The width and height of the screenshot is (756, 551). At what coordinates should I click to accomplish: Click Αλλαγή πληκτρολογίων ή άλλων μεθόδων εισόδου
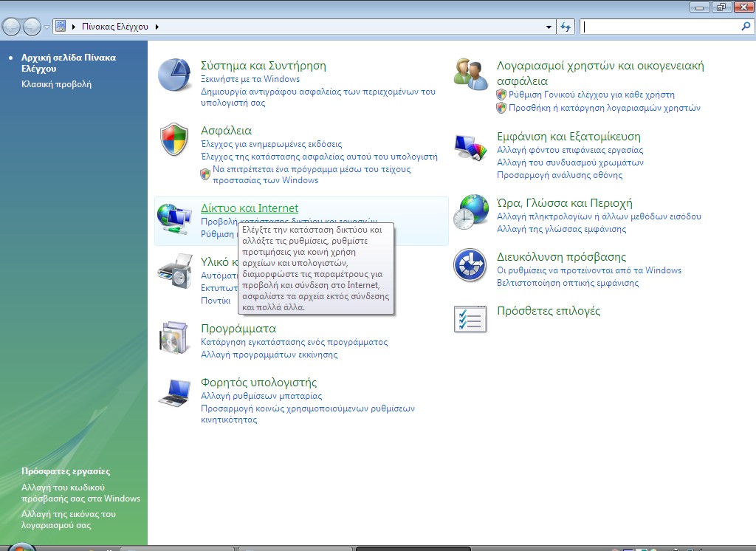pyautogui.click(x=599, y=216)
